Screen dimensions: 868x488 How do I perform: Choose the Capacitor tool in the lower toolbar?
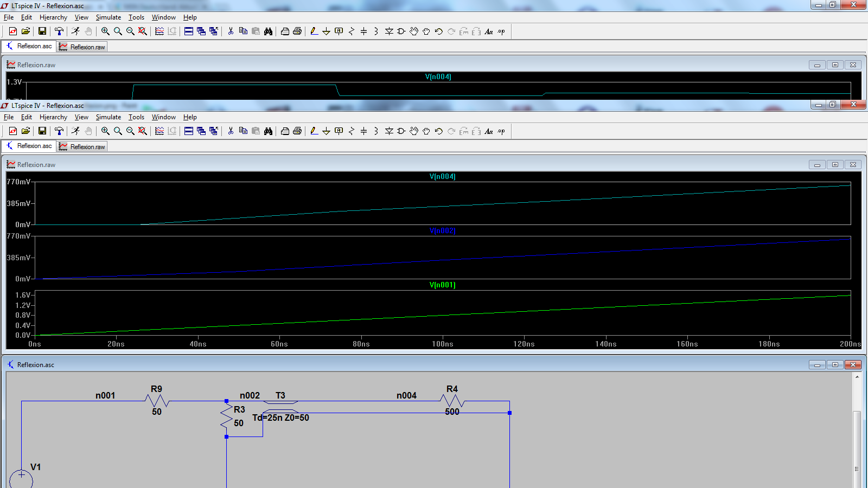pyautogui.click(x=363, y=131)
